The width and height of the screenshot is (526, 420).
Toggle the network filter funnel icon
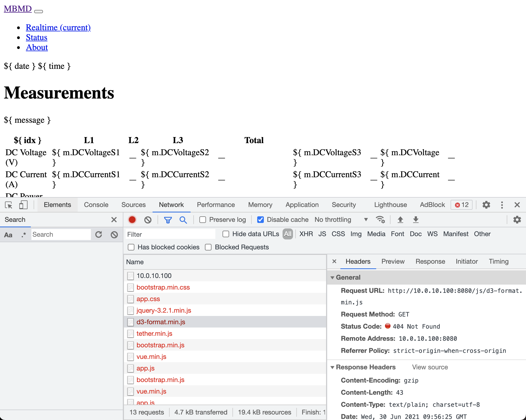(168, 220)
